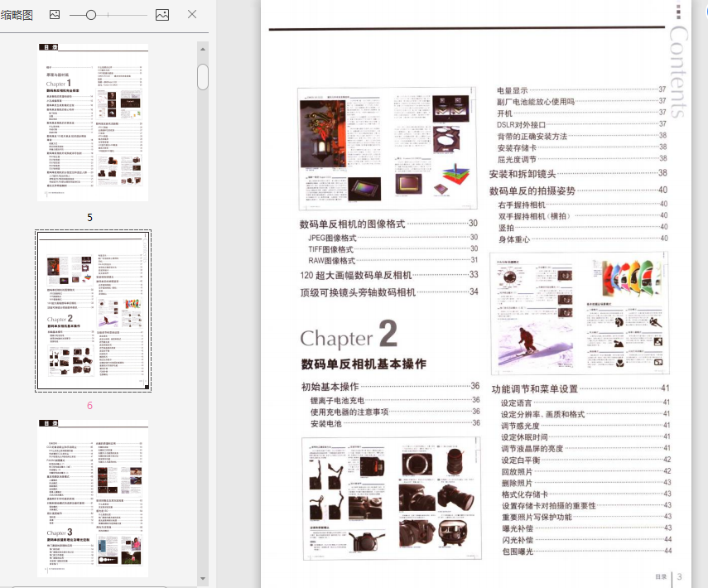Image resolution: width=708 pixels, height=588 pixels.
Task: Click the entry 删除照片
Action: click(517, 483)
